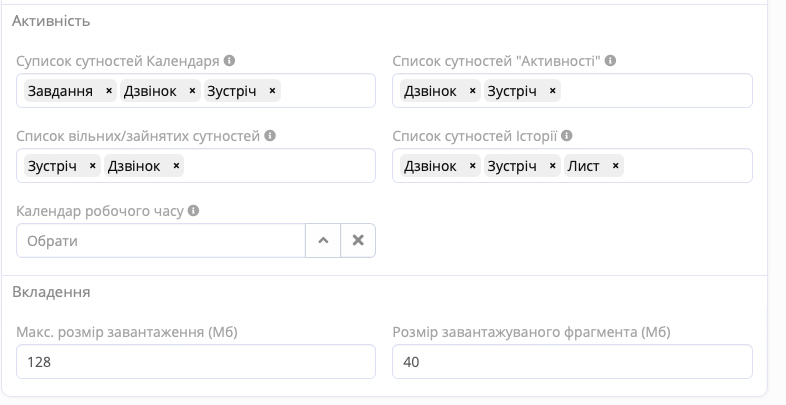786x405 pixels.
Task: Click the working time calendar "Обрати" field
Action: [160, 241]
